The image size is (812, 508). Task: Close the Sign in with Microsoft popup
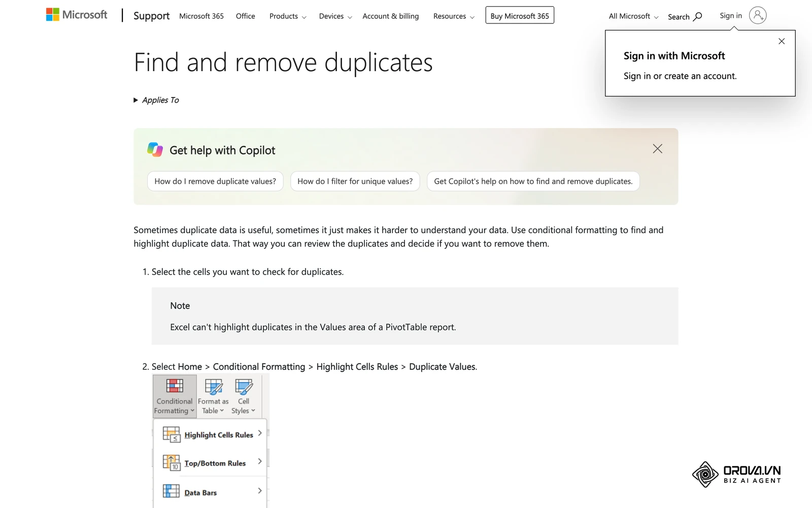782,41
